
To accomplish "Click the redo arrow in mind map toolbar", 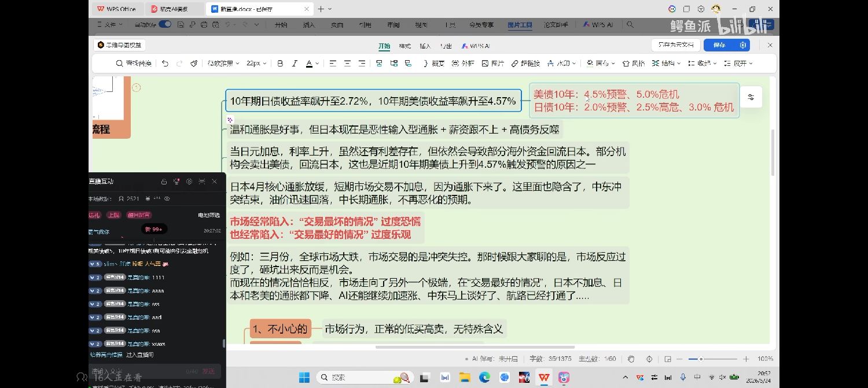I will [x=179, y=64].
